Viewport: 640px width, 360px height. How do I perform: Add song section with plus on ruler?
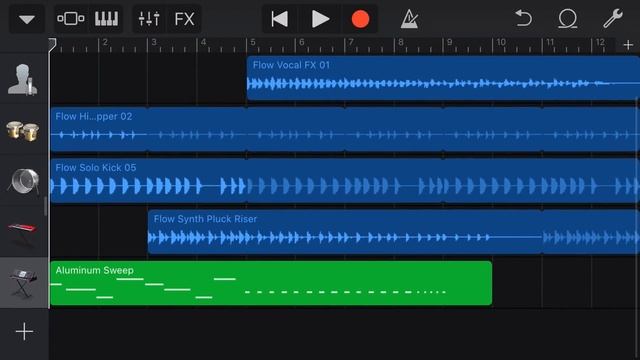(628, 45)
